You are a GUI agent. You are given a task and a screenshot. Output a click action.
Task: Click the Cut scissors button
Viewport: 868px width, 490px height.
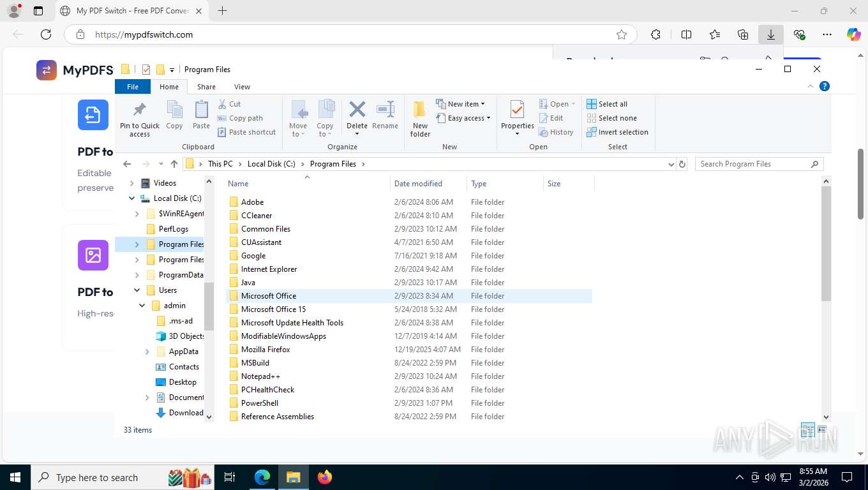(x=229, y=104)
